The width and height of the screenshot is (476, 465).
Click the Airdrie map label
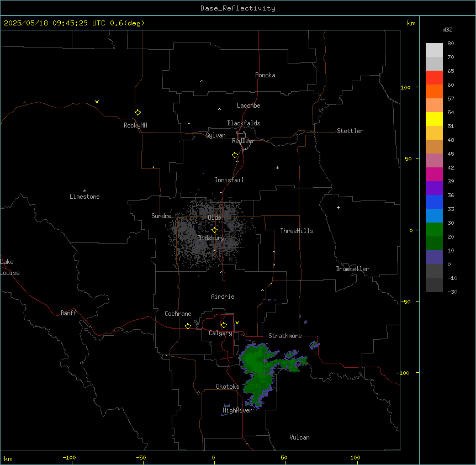point(223,297)
